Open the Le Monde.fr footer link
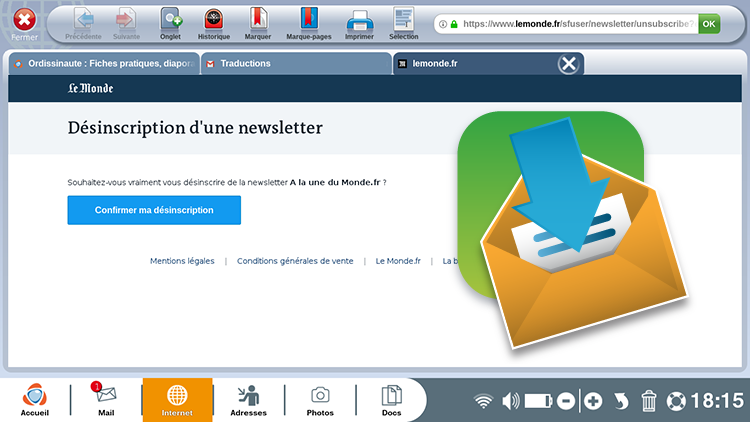This screenshot has height=422, width=750. (398, 261)
